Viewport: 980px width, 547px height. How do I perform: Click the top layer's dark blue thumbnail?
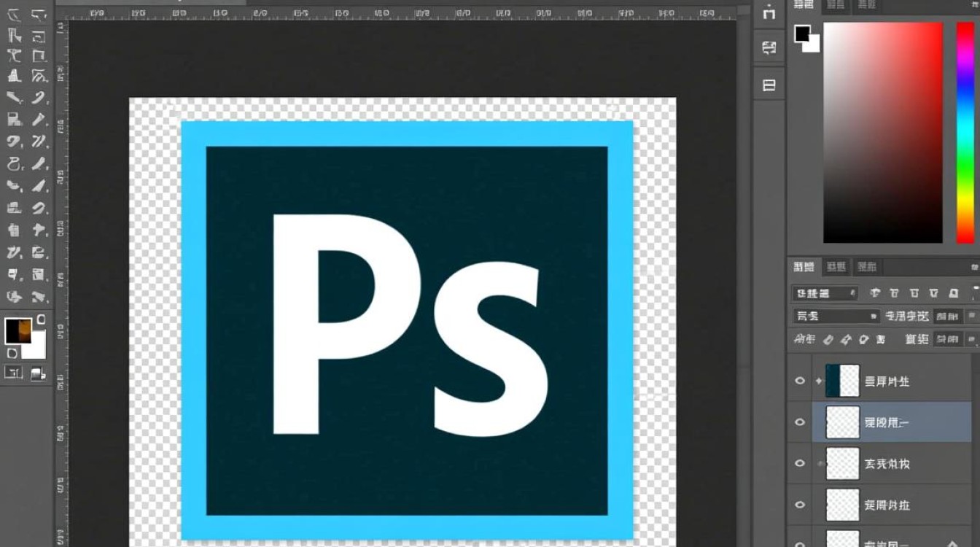pos(842,381)
